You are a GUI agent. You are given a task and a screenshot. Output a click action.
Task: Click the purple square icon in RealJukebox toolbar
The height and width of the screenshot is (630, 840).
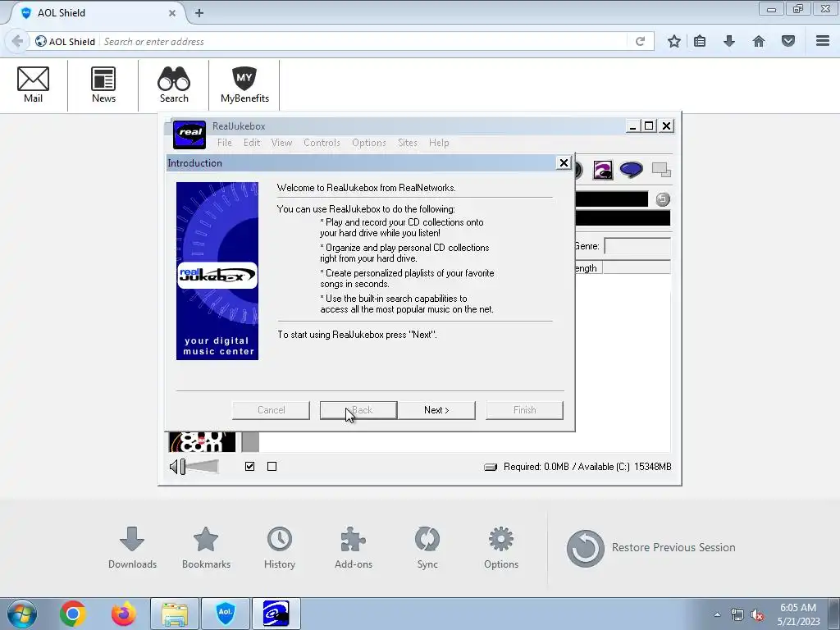pyautogui.click(x=603, y=170)
